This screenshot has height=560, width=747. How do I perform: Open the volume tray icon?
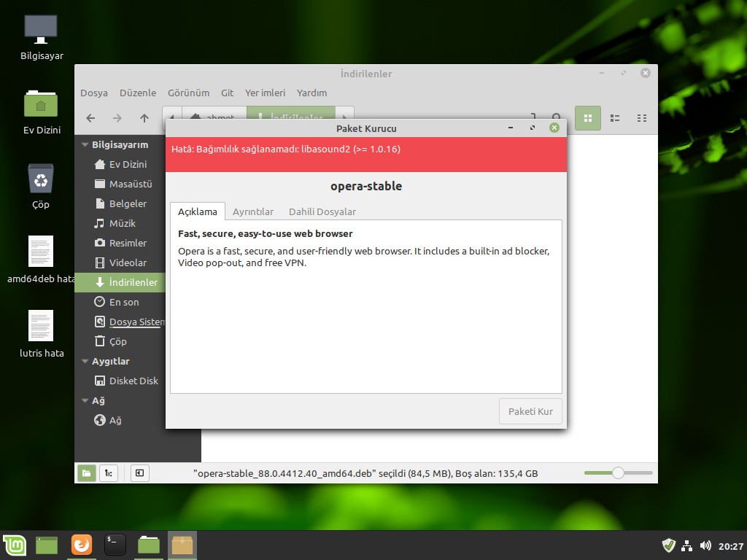coord(705,545)
